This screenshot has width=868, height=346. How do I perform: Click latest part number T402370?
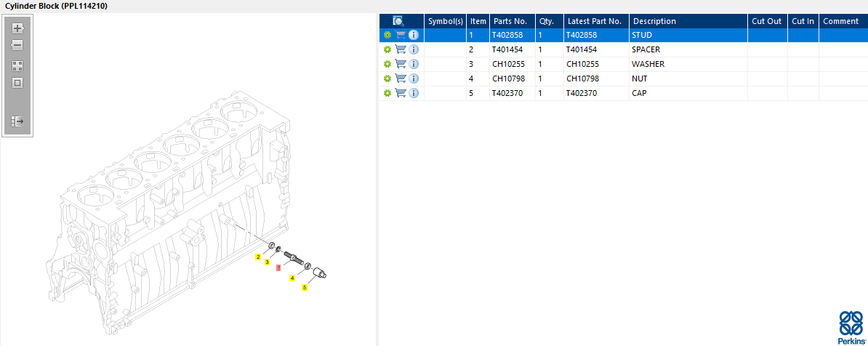click(x=582, y=93)
